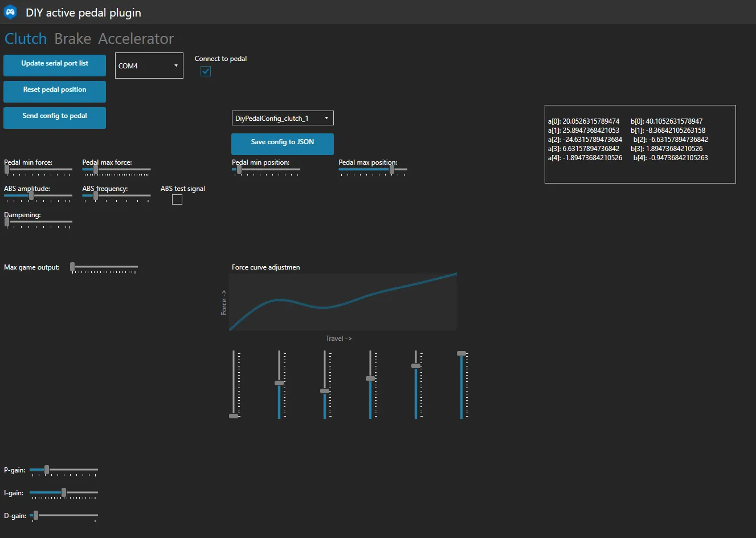Click the b[4]: -0.94736842105263 coefficient text
756x538 pixels.
[671, 158]
